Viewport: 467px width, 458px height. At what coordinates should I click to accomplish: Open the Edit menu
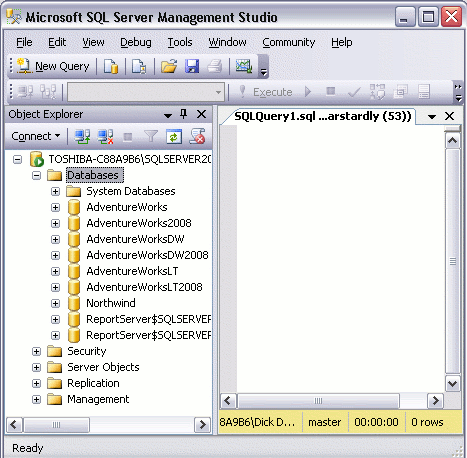(57, 42)
